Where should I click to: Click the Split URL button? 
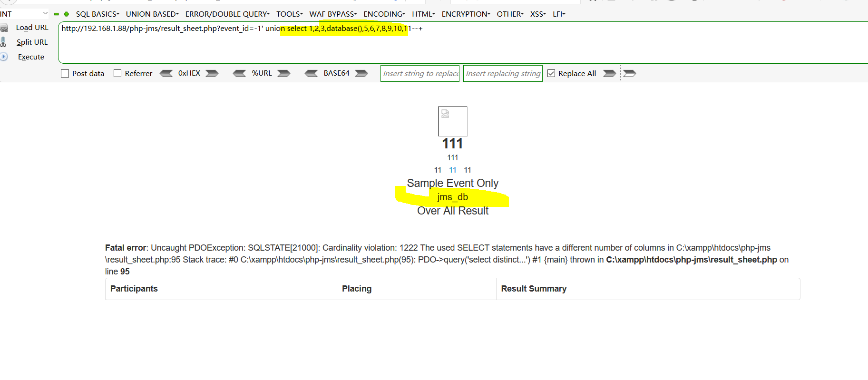[32, 42]
